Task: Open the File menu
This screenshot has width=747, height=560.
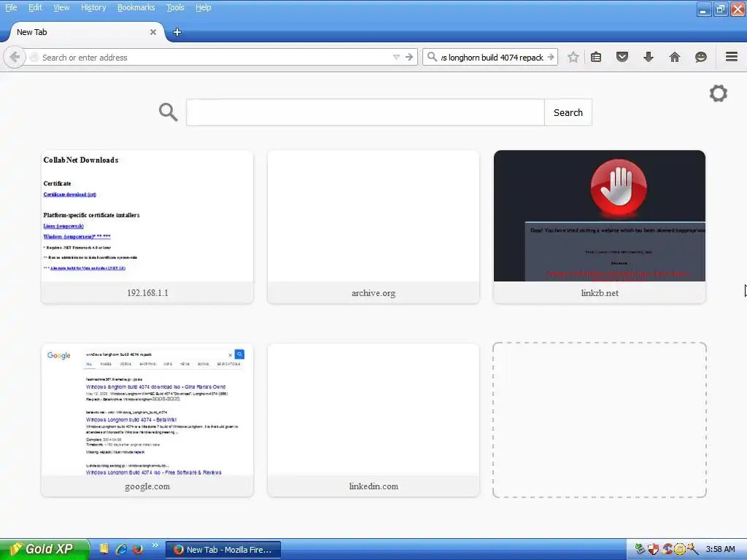Action: pyautogui.click(x=11, y=7)
